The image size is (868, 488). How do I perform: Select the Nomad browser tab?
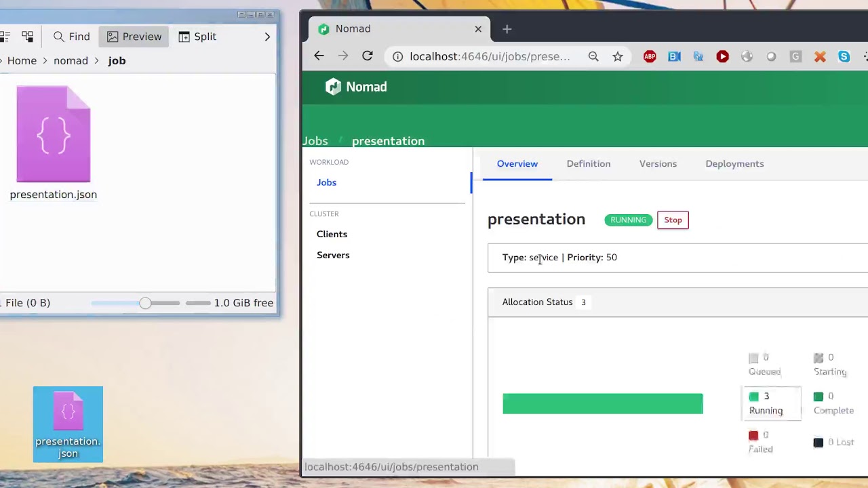click(400, 29)
